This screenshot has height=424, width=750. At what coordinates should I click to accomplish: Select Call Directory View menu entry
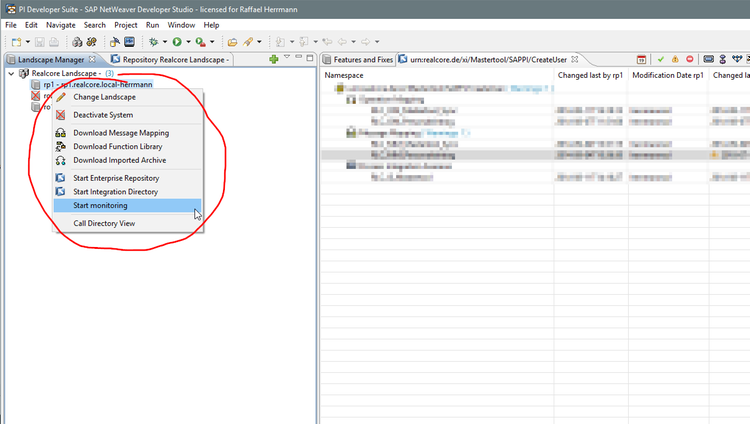coord(128,223)
